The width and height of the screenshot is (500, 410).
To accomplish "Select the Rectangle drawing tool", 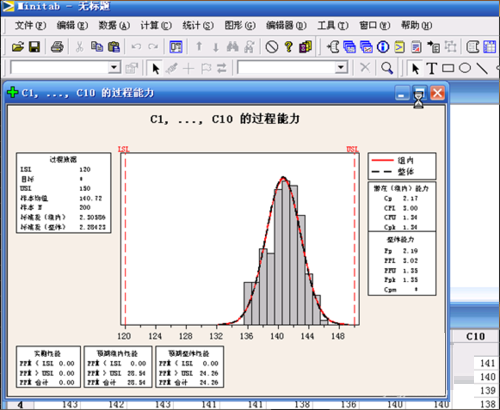I will [448, 68].
